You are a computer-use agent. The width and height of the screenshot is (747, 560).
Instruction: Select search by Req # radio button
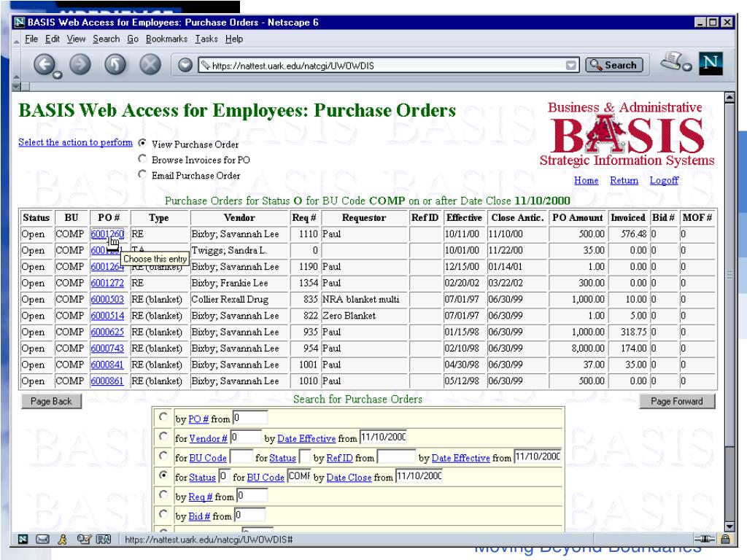(163, 494)
